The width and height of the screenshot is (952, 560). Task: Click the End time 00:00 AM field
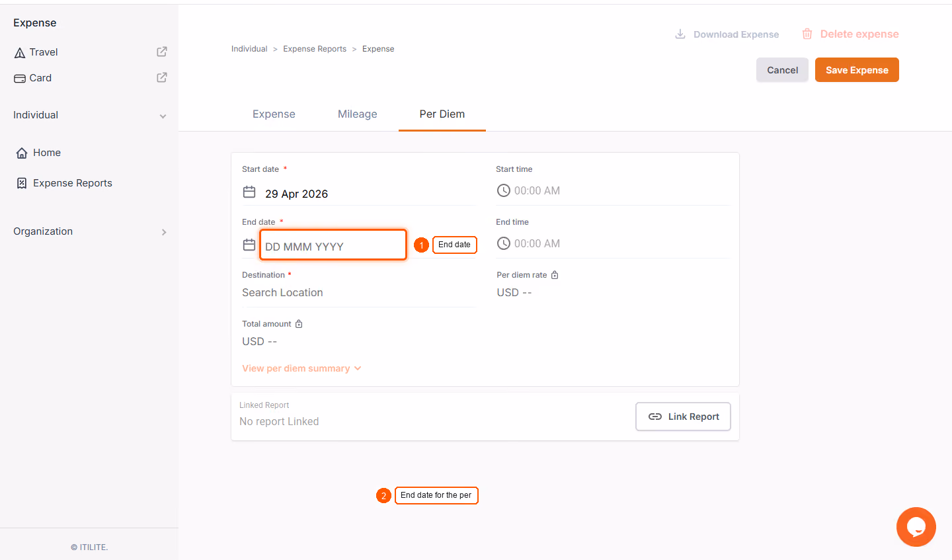click(x=612, y=243)
